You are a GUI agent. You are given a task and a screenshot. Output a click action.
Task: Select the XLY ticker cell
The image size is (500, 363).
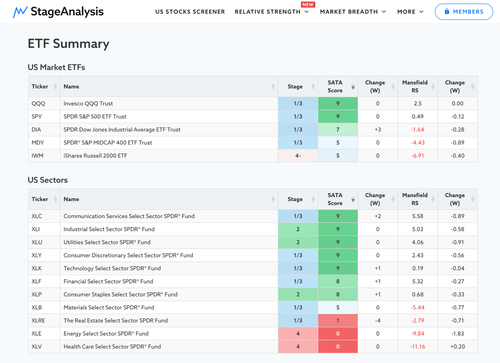(44, 255)
